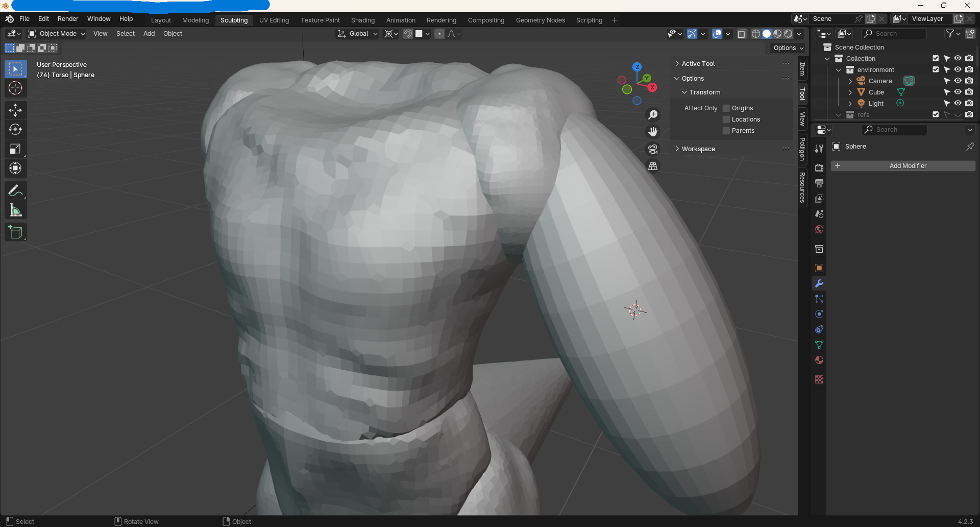Select the Measure tool
The width and height of the screenshot is (980, 527).
tap(15, 210)
